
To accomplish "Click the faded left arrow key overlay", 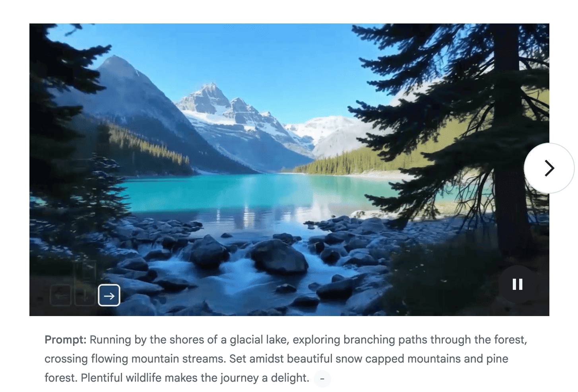I will (61, 295).
